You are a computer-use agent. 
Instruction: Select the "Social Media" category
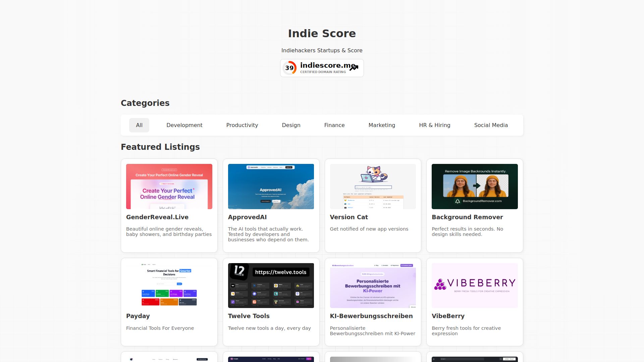click(x=491, y=125)
